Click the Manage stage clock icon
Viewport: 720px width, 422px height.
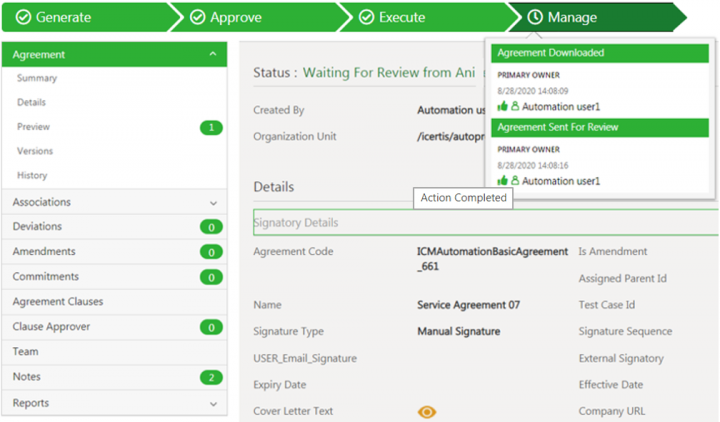[535, 17]
